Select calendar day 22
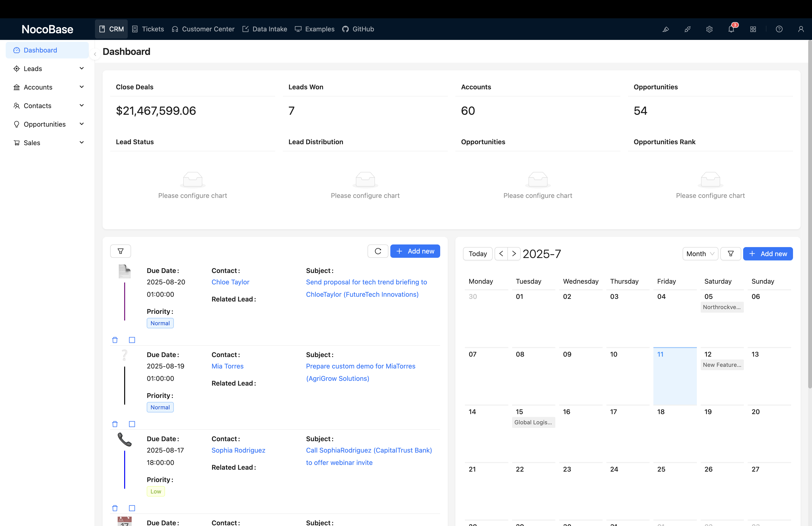This screenshot has width=812, height=526. click(533, 491)
